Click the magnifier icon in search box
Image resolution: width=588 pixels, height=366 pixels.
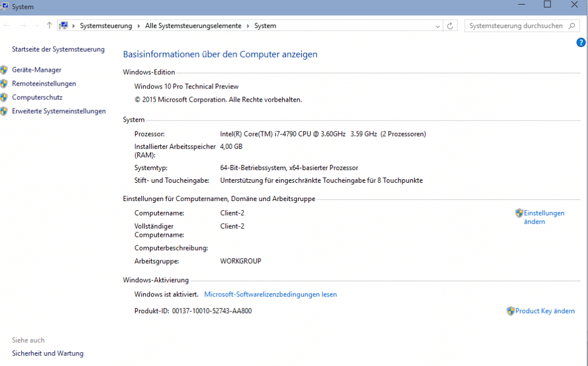point(571,26)
